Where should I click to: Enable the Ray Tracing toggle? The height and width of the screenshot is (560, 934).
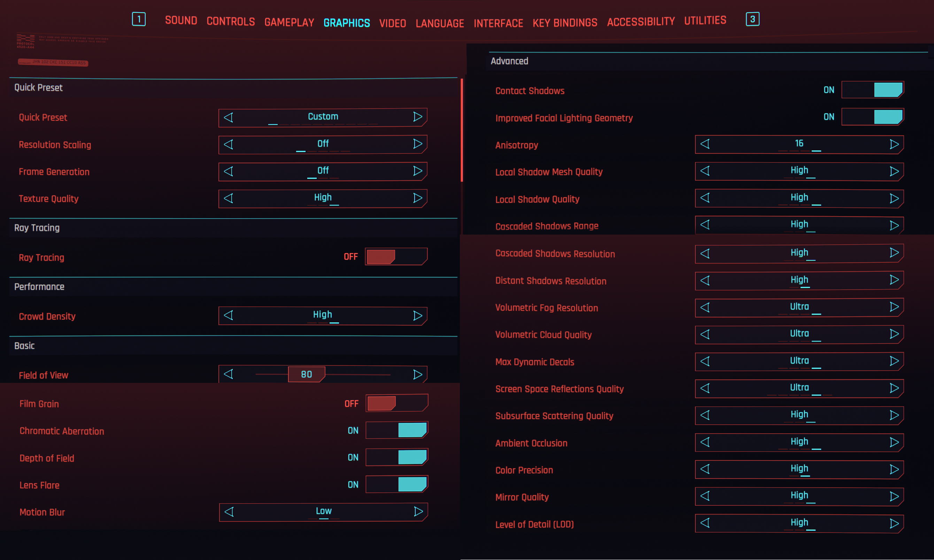pyautogui.click(x=396, y=257)
